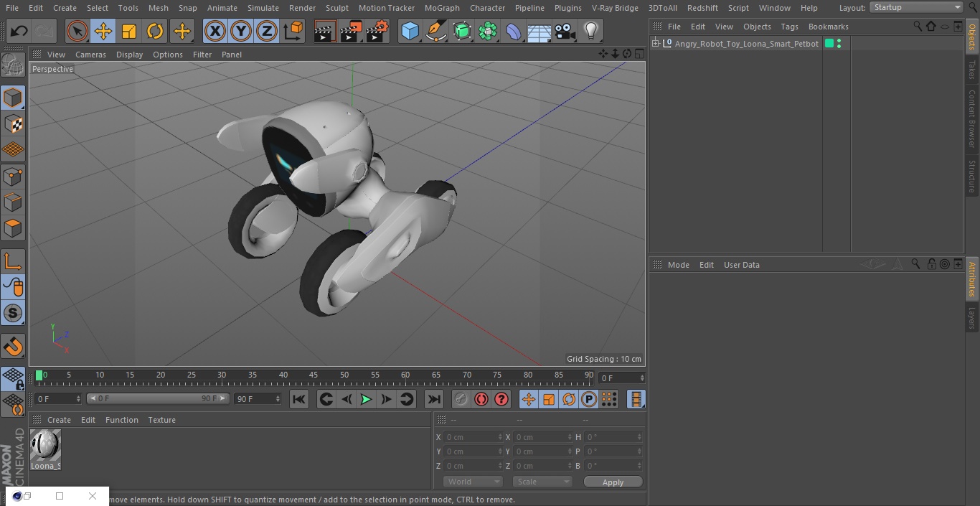Viewport: 980px width, 506px height.
Task: Add an Array modeling object
Action: (488, 31)
